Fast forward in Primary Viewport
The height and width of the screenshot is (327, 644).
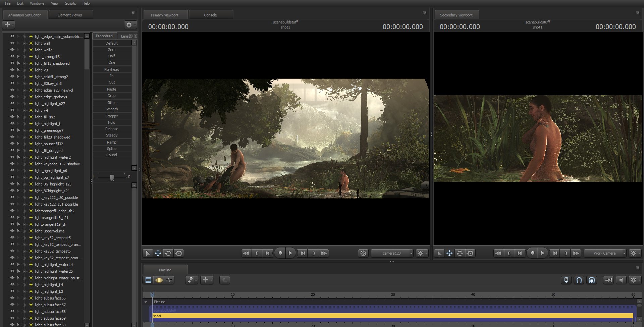324,253
